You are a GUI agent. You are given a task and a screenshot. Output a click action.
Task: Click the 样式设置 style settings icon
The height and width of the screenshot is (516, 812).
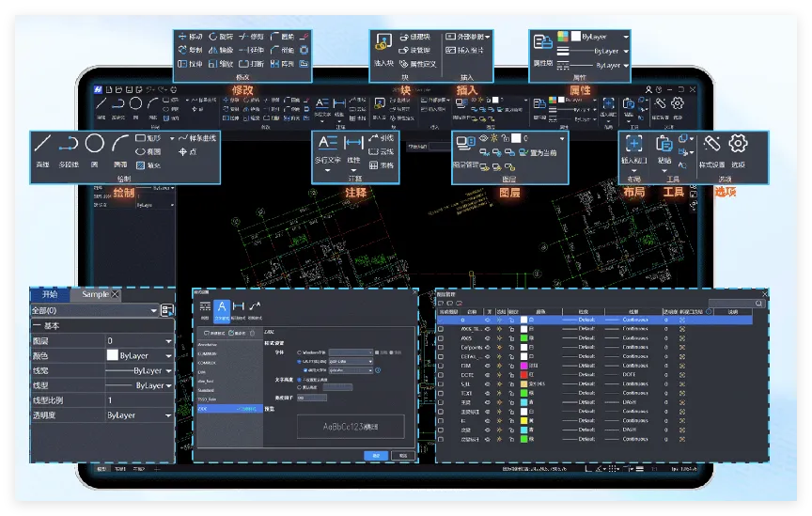tap(711, 144)
